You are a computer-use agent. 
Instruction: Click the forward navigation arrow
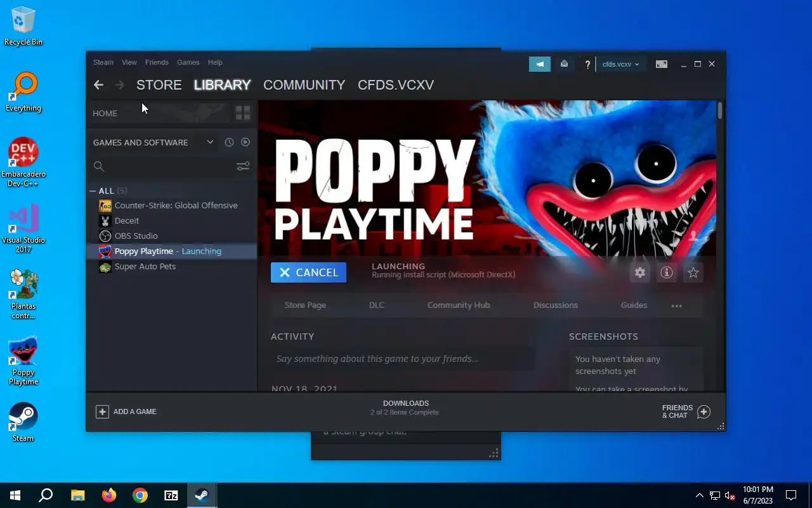[x=119, y=84]
